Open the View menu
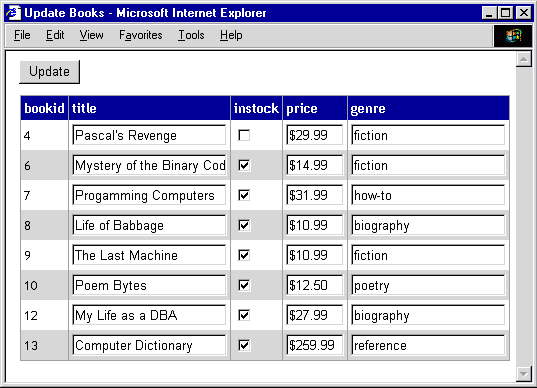 point(91,35)
